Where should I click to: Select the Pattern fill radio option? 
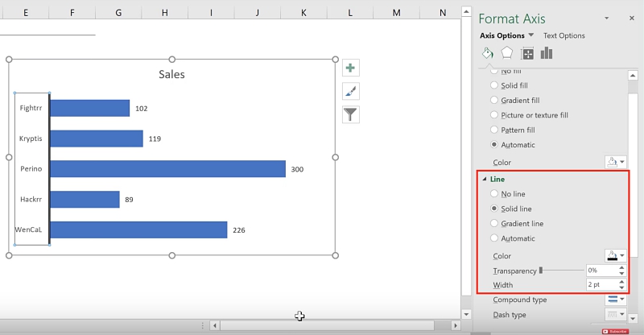point(494,130)
